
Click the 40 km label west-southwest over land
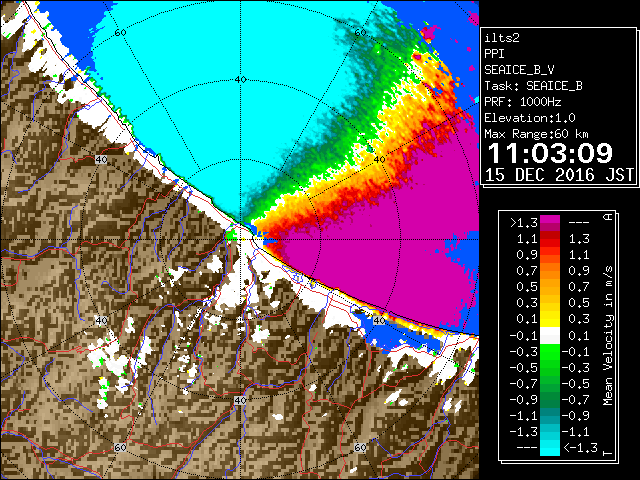pyautogui.click(x=101, y=321)
